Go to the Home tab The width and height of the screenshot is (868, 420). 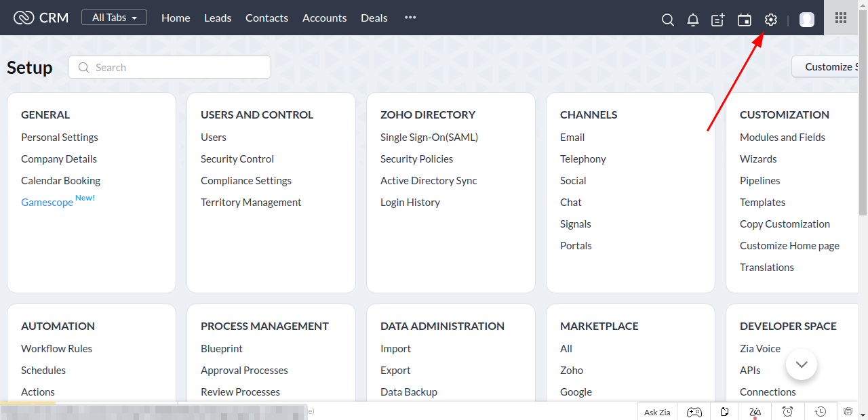(x=176, y=18)
